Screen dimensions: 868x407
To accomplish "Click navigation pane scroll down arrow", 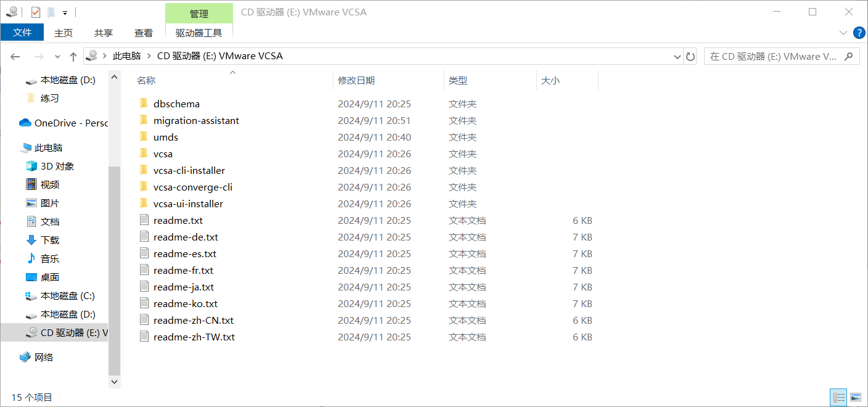I will click(114, 382).
